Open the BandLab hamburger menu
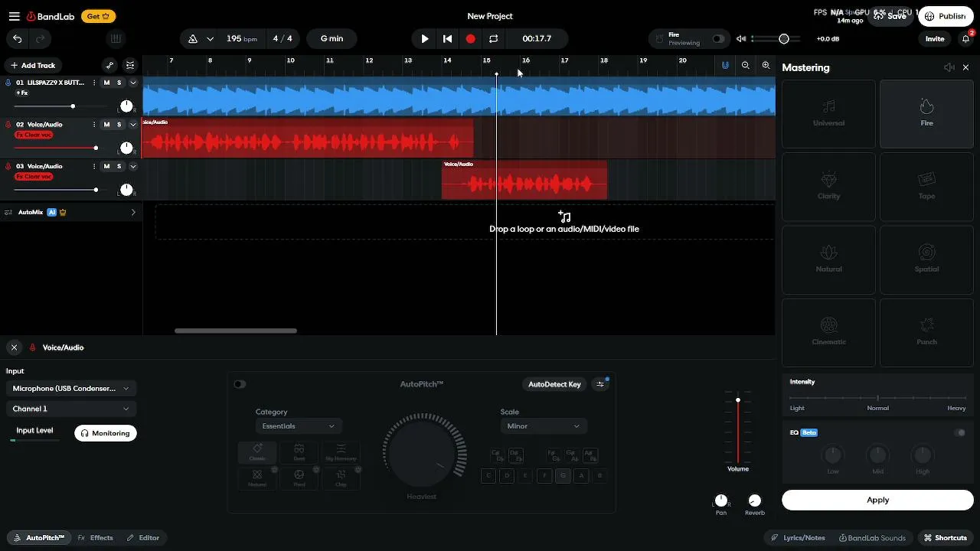Viewport: 980px width, 551px height. tap(14, 16)
